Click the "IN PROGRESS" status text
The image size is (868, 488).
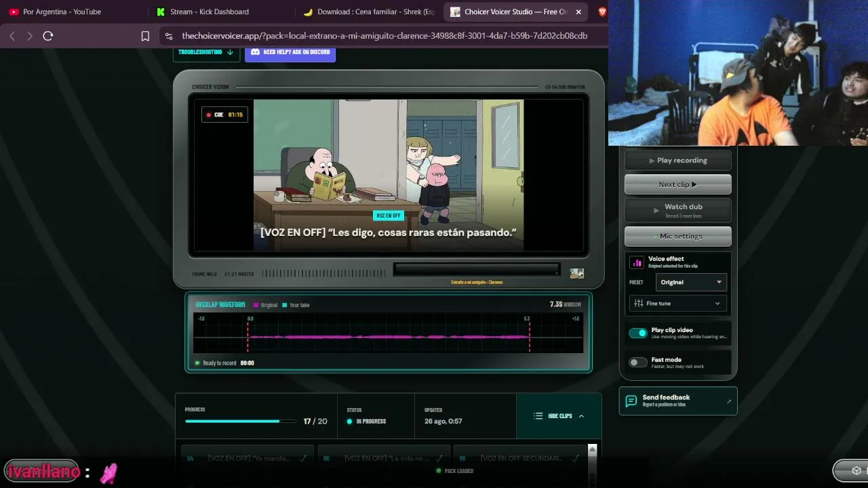tap(371, 422)
